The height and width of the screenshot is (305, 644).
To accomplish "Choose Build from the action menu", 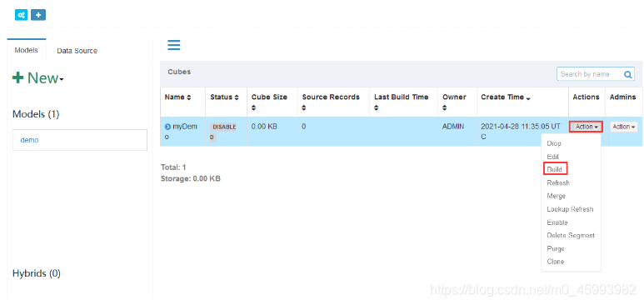I will click(555, 169).
